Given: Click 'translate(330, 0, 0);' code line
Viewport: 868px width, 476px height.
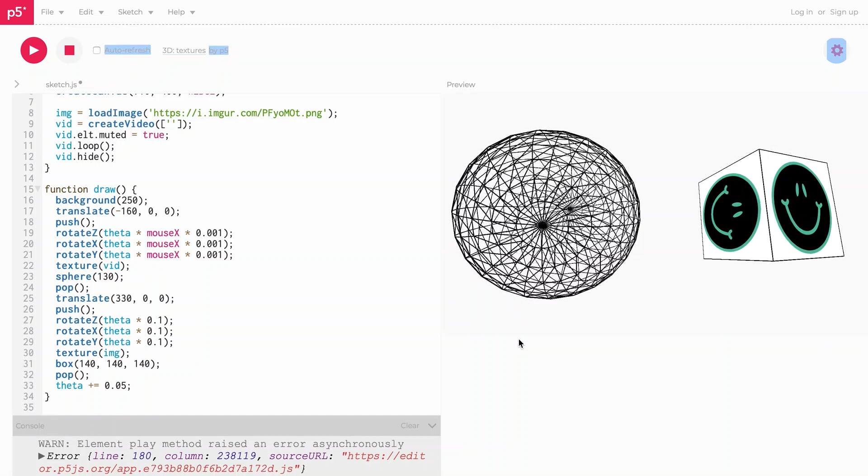Looking at the screenshot, I should coord(115,298).
